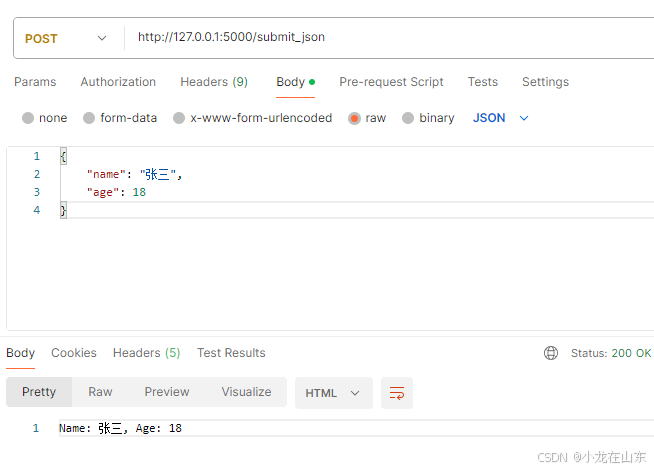Open request Headers (9) tab
Viewport: 654px width, 471px height.
pos(214,82)
